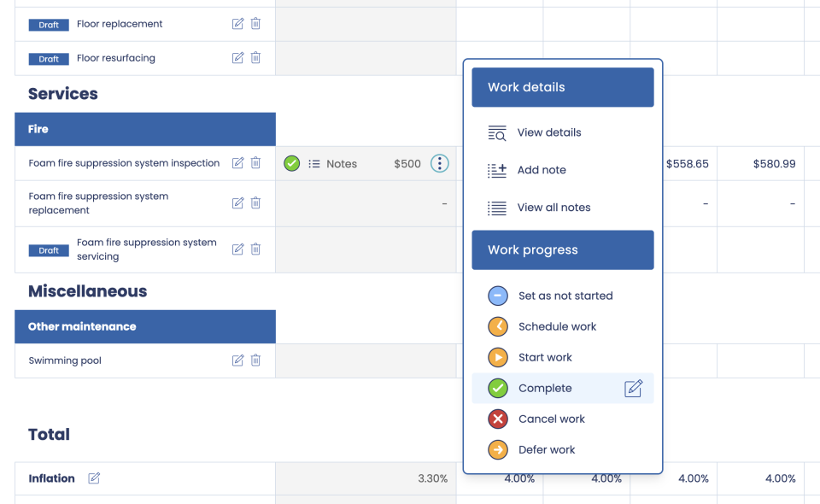The width and height of the screenshot is (820, 504).
Task: Choose View details from menu
Action: click(548, 132)
